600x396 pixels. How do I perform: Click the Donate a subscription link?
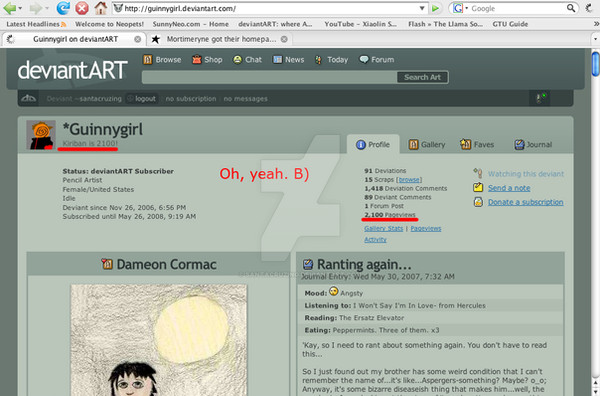coord(525,202)
